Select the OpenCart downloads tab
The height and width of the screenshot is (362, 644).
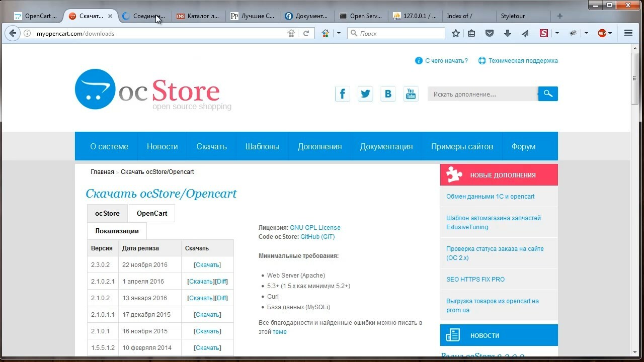(152, 213)
